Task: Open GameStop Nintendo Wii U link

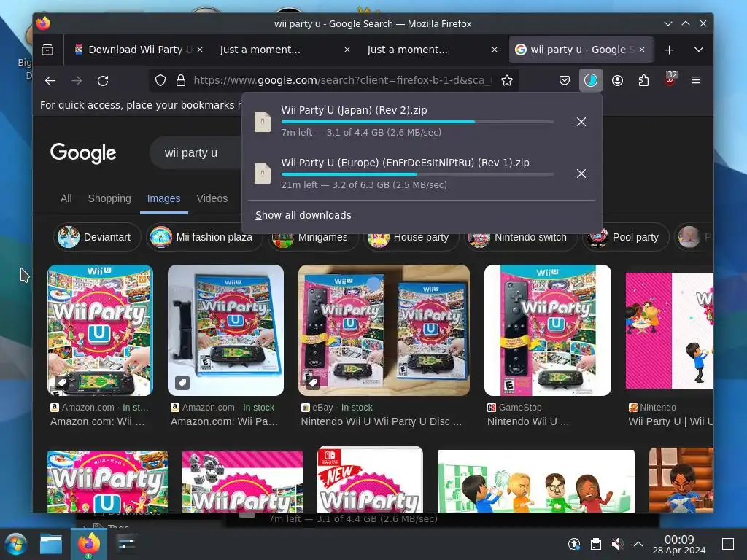Action: point(528,421)
